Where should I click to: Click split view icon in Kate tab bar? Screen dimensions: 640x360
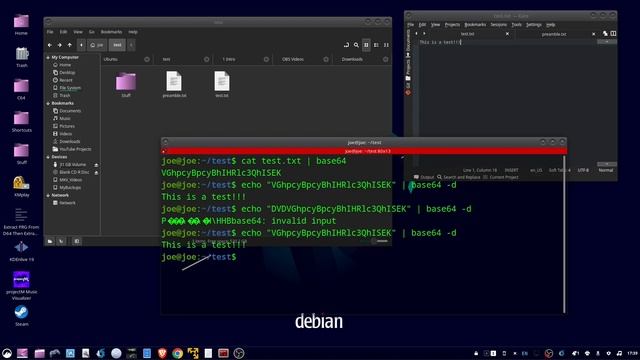coord(613,34)
